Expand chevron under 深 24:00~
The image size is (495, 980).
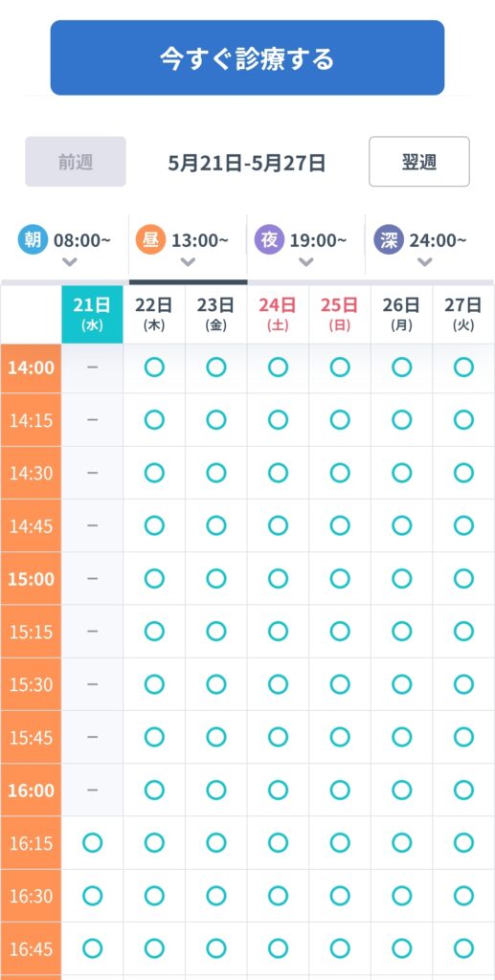[x=425, y=262]
